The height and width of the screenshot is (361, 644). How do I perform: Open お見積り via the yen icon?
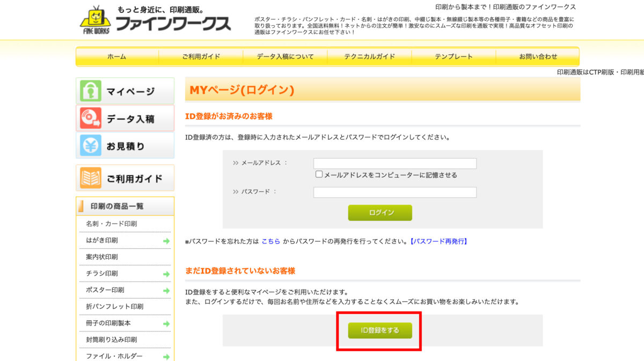(x=91, y=146)
